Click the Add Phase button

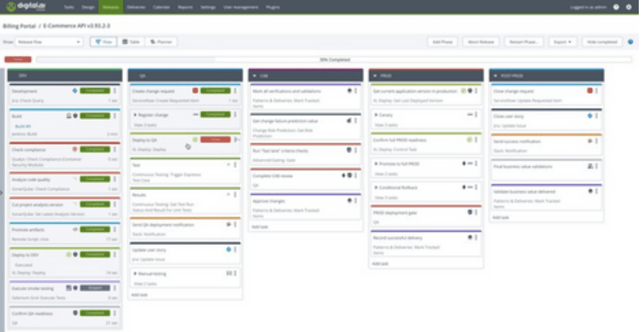click(442, 42)
